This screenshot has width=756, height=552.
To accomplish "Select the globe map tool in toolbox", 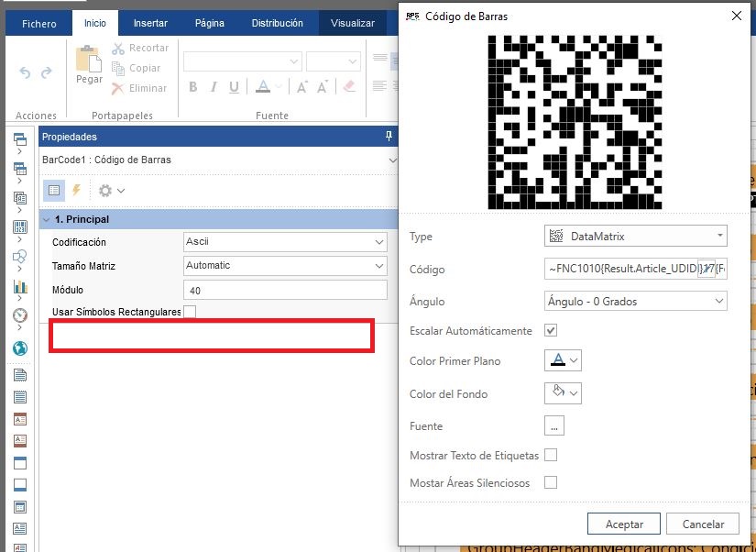I will pyautogui.click(x=20, y=348).
